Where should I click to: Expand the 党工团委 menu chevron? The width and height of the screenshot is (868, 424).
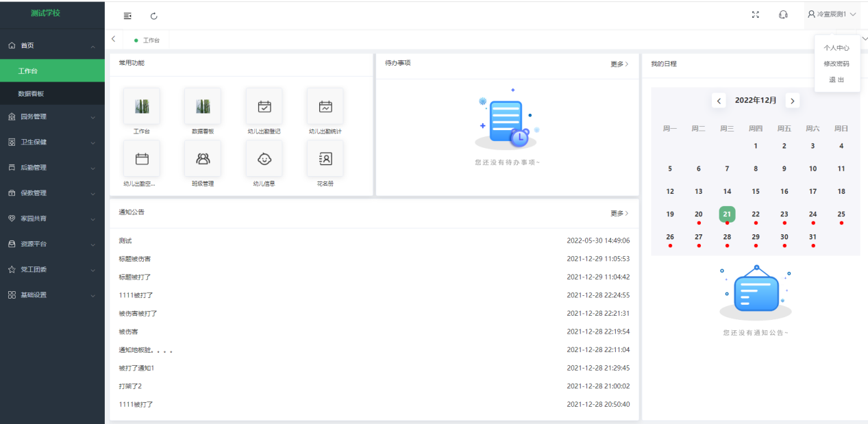click(x=93, y=270)
